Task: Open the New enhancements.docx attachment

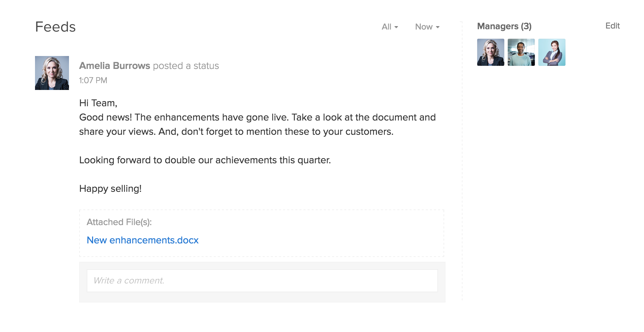Action: [x=142, y=240]
